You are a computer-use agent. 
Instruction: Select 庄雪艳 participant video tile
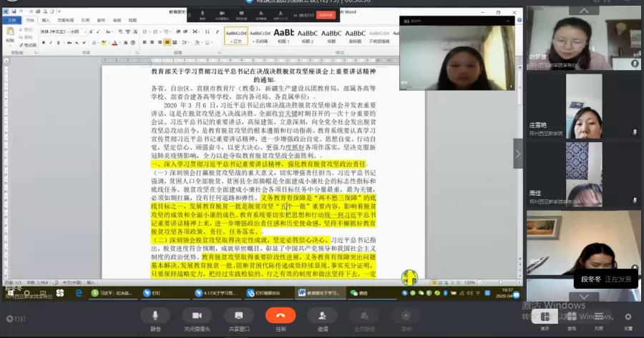(x=584, y=106)
